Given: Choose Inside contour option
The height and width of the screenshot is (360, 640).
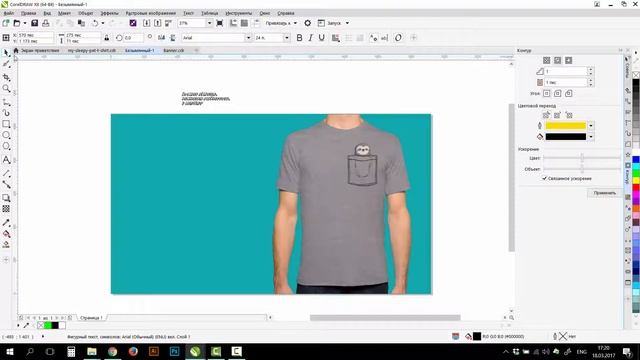Looking at the screenshot, I should (558, 60).
